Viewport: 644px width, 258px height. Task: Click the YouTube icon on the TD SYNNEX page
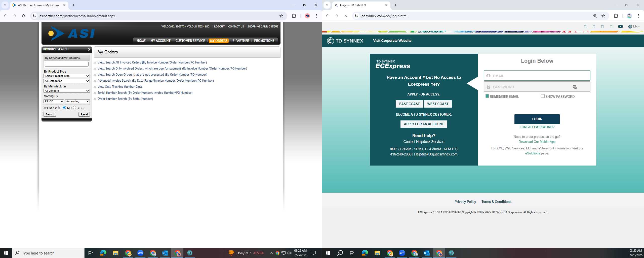point(620,26)
